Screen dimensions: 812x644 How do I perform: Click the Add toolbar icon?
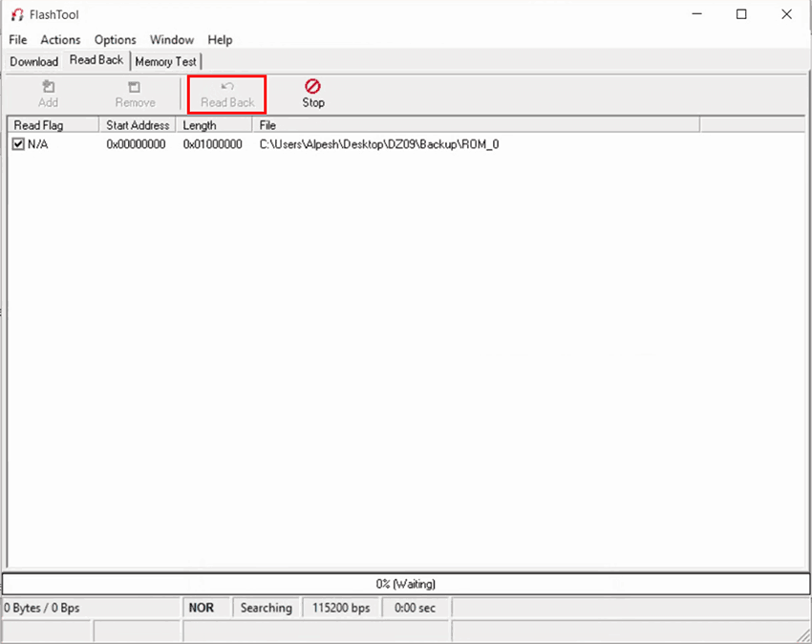[x=48, y=87]
